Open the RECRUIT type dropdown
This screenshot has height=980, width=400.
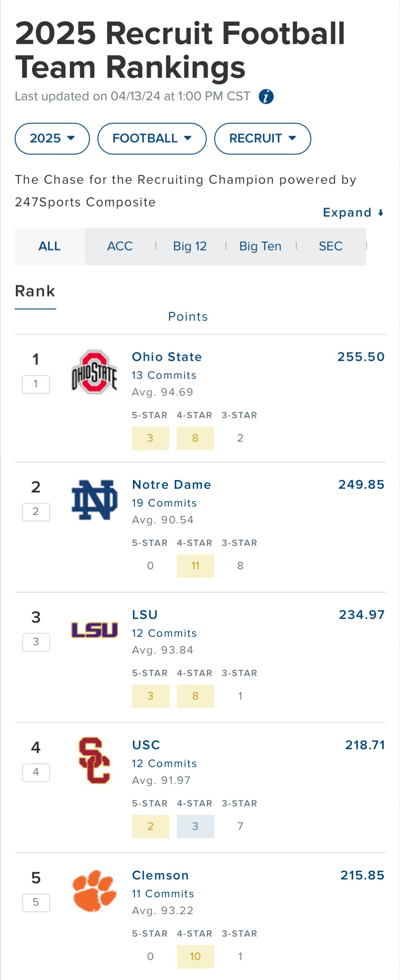(x=262, y=139)
